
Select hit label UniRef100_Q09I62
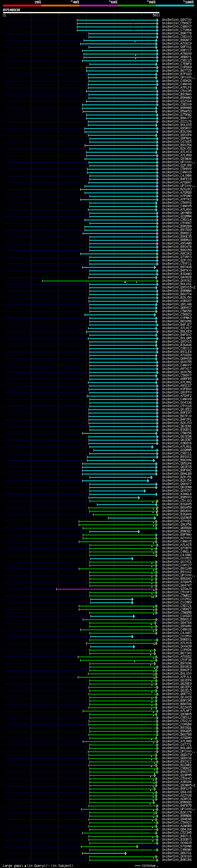[x=176, y=281]
